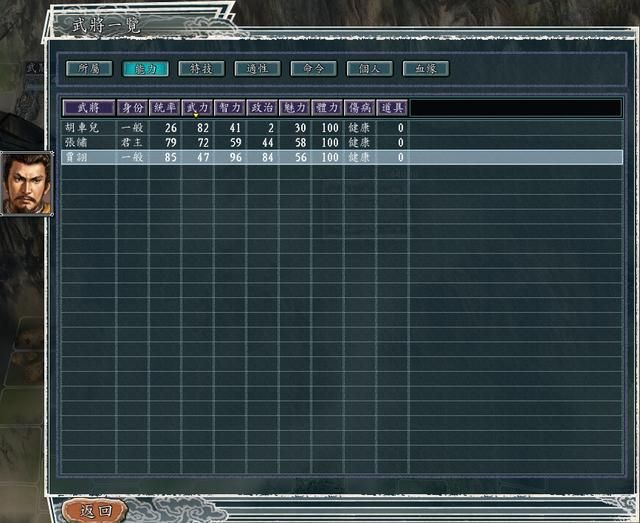Click the 道具 column header
The height and width of the screenshot is (523, 640).
point(392,107)
